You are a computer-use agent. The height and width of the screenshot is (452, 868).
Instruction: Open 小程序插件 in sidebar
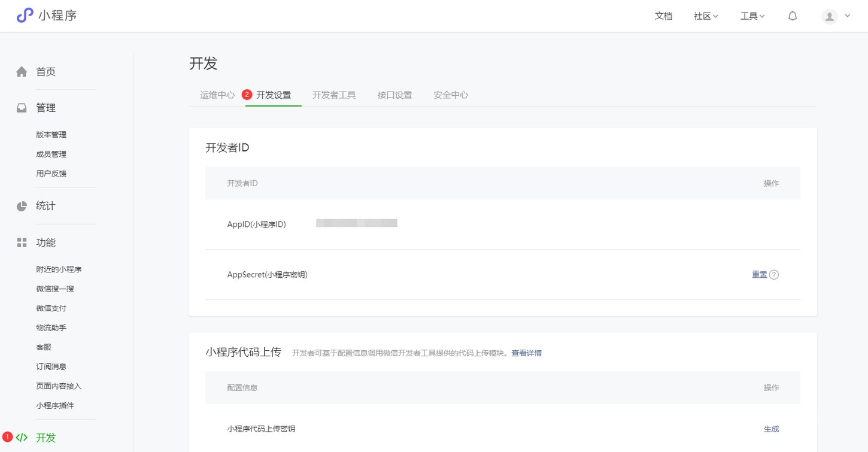(x=55, y=406)
